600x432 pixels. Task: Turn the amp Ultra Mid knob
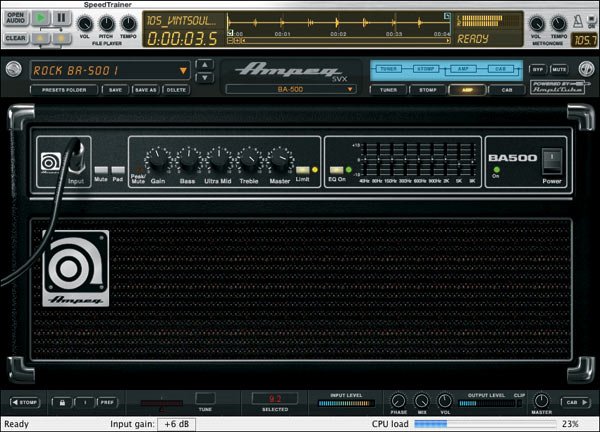(218, 160)
